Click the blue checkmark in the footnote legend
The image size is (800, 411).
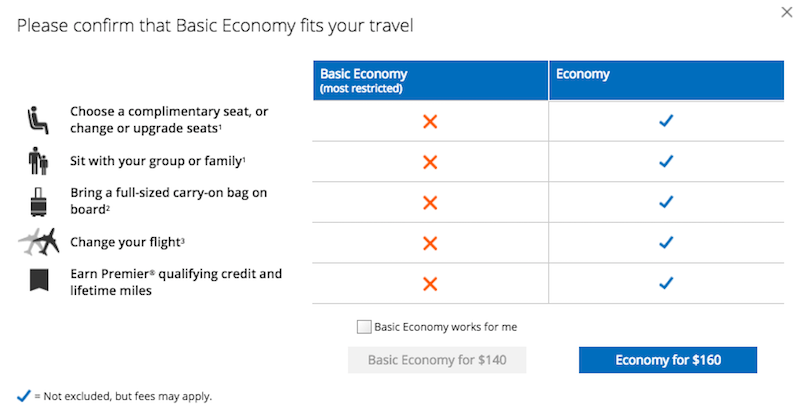(x=24, y=396)
